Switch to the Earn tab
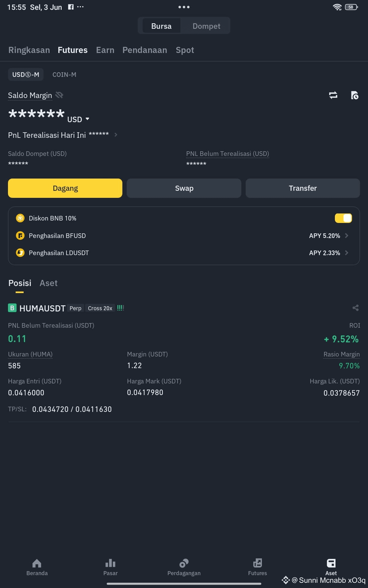 tap(105, 50)
